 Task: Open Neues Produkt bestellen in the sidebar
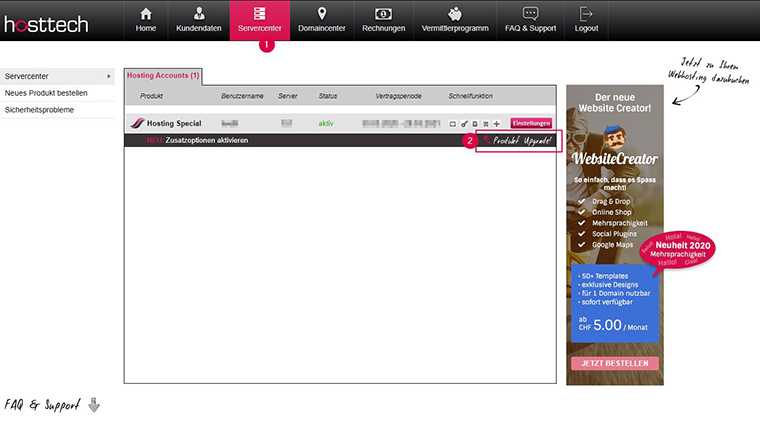point(57,93)
